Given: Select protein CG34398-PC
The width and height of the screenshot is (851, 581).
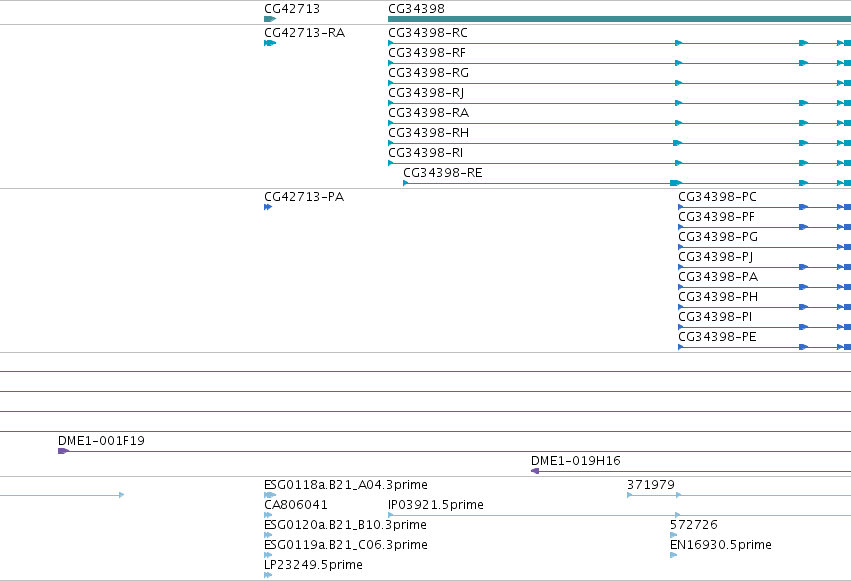Looking at the screenshot, I should pos(717,197).
